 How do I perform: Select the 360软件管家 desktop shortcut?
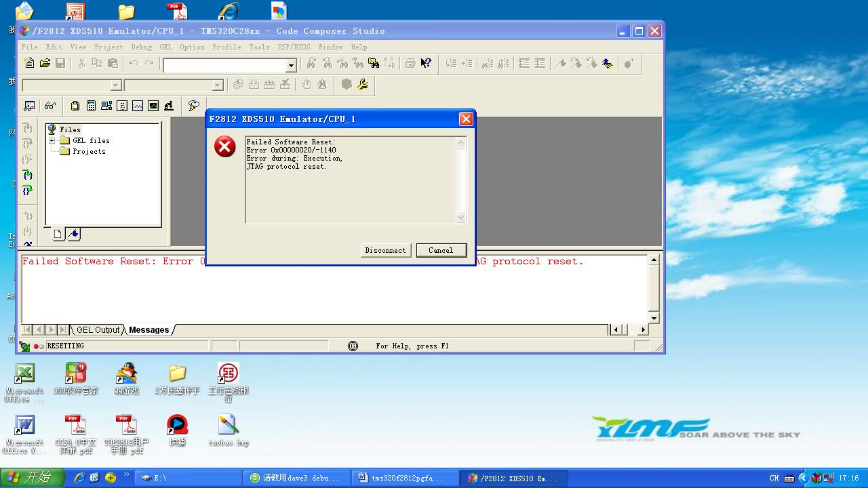click(75, 379)
